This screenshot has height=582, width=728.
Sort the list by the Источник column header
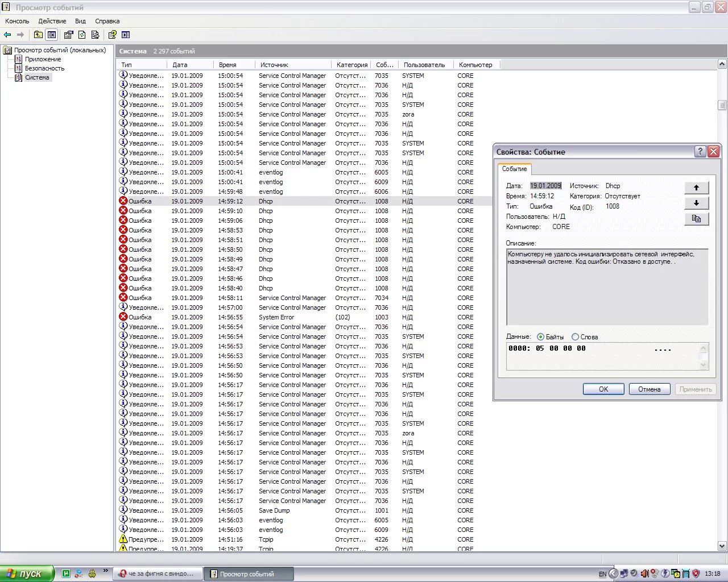pos(274,65)
